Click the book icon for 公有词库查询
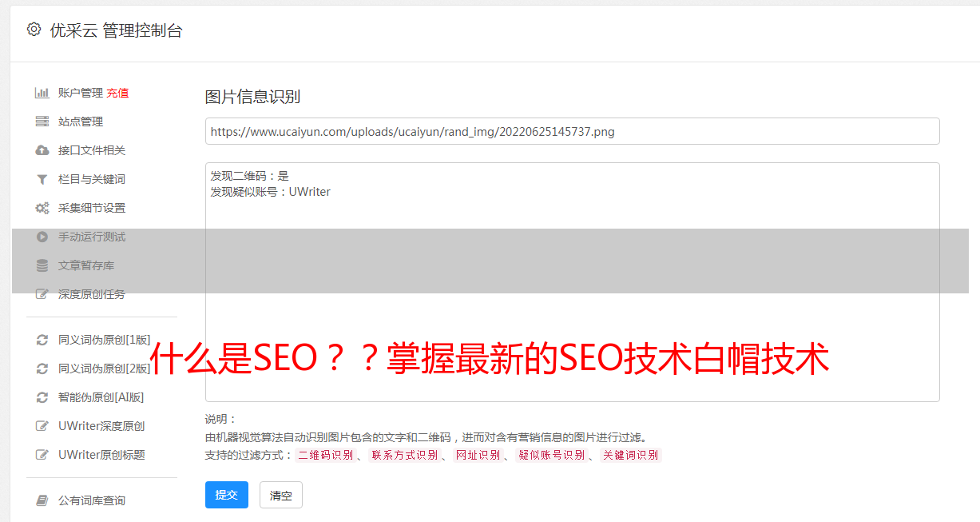The height and width of the screenshot is (522, 980). click(x=42, y=500)
